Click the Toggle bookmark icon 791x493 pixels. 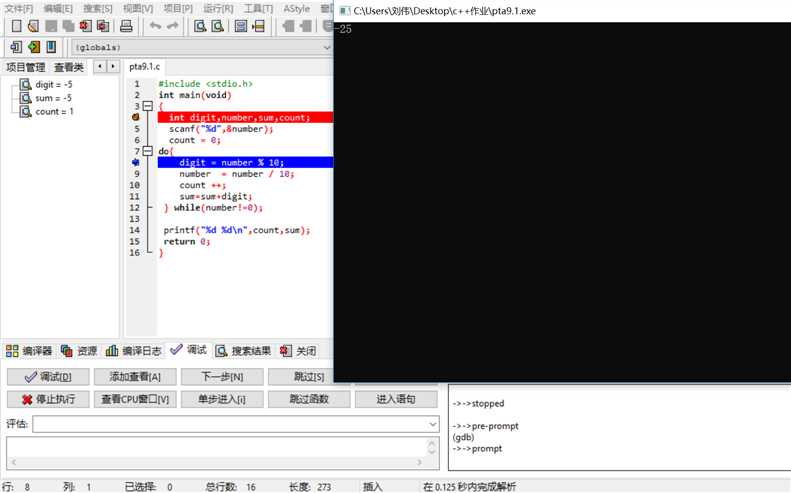[34, 47]
